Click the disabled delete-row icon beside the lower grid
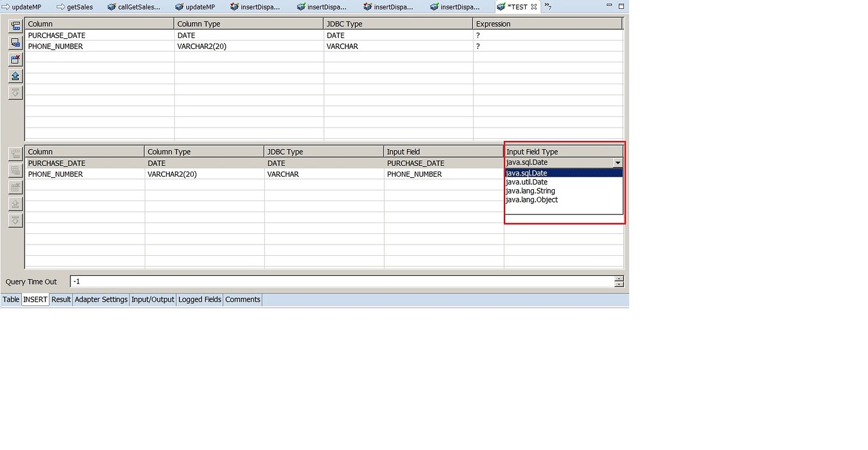Viewport: 868px width, 450px height. (x=16, y=187)
